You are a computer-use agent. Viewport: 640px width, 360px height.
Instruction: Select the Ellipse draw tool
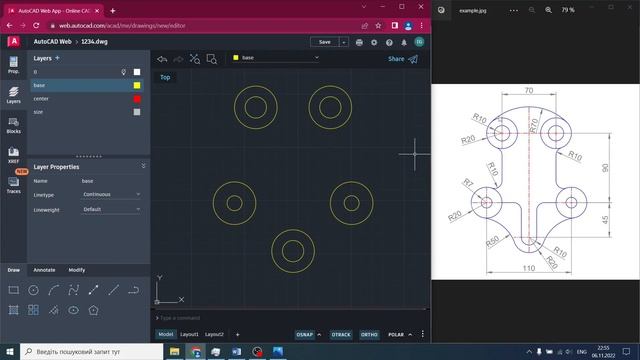[x=73, y=310]
